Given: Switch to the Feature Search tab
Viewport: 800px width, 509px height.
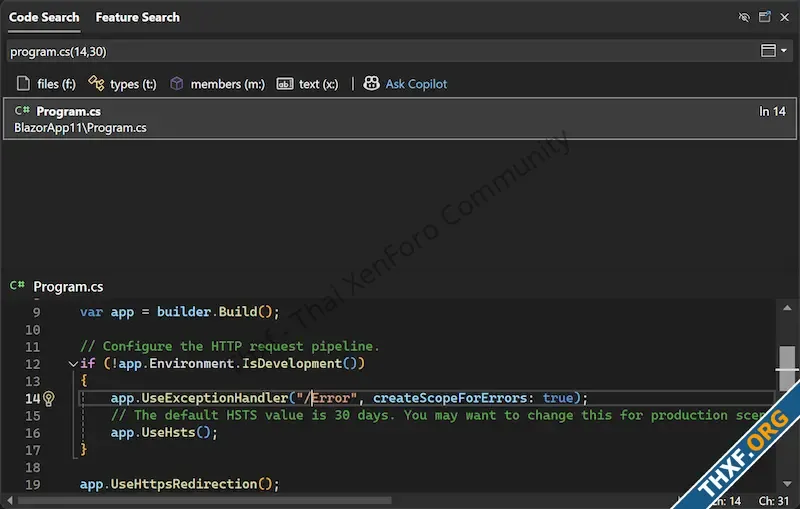Looking at the screenshot, I should coord(137,17).
